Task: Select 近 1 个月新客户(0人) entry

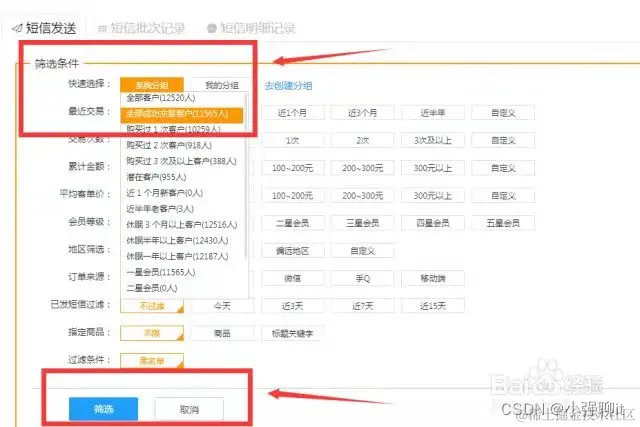Action: 164,193
